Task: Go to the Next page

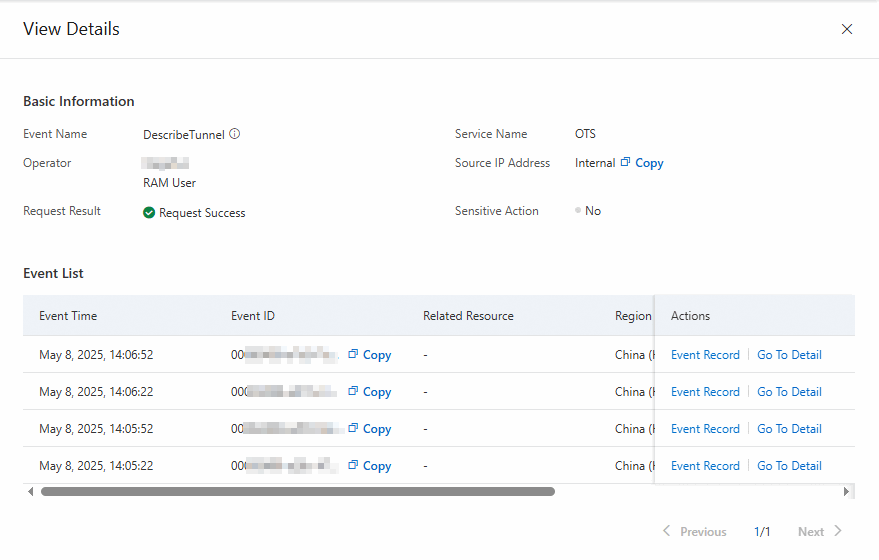Action: [x=820, y=532]
